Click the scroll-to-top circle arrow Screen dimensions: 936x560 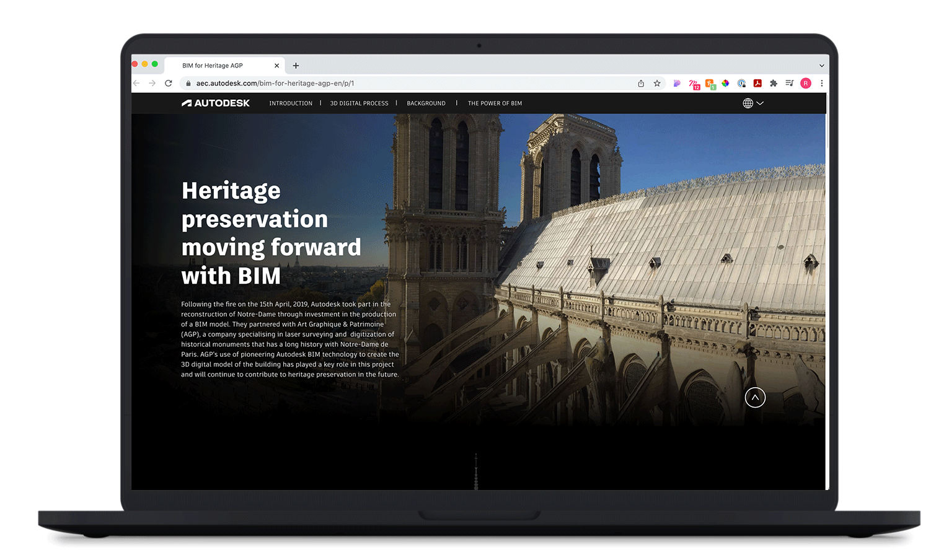click(x=754, y=398)
